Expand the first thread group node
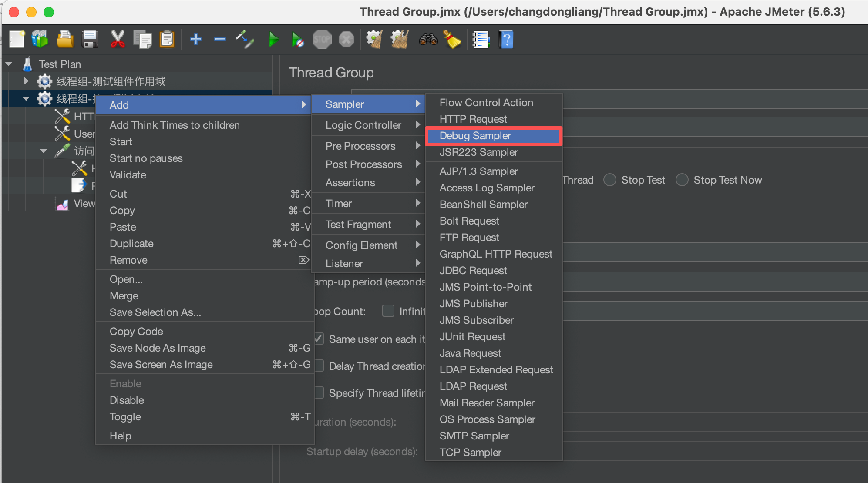Viewport: 868px width, 483px height. pyautogui.click(x=26, y=81)
